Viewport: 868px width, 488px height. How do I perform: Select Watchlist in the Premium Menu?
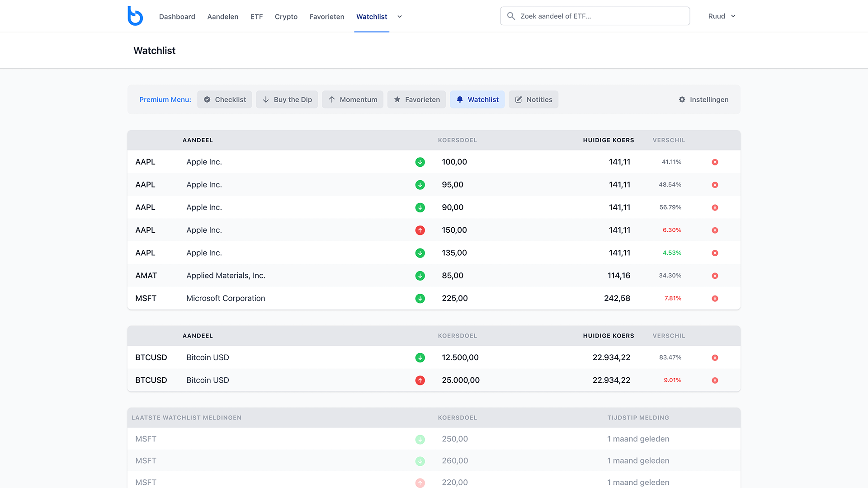[477, 99]
